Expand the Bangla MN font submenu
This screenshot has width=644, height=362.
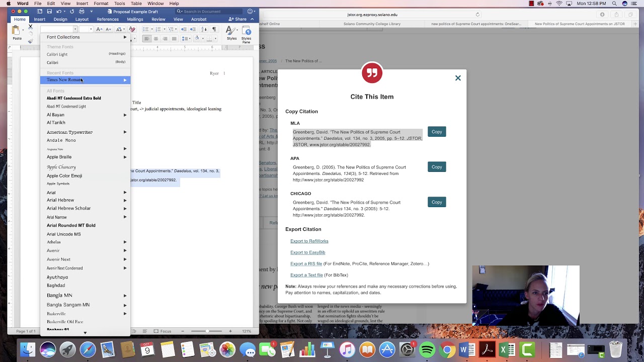[x=125, y=295]
